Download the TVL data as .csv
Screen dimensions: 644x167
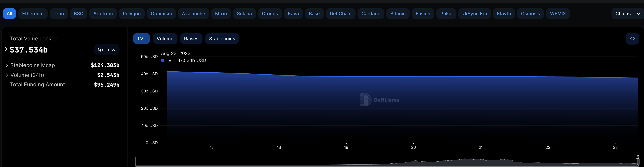(107, 50)
